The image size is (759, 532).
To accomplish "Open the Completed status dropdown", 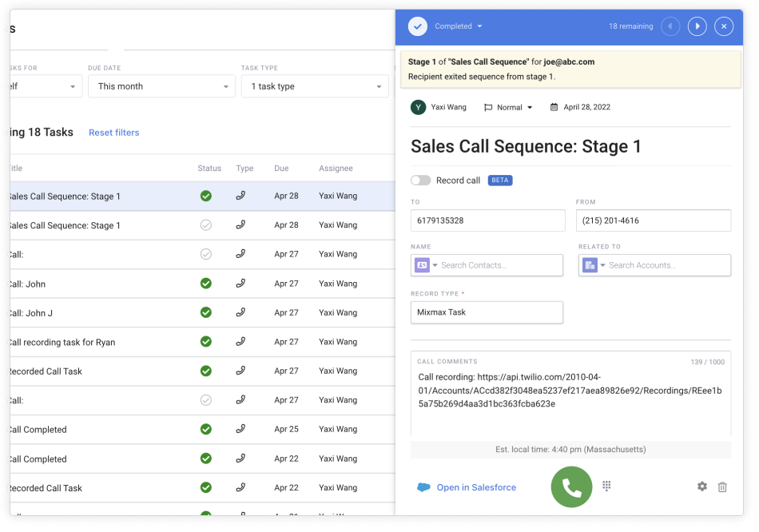I will coord(458,26).
